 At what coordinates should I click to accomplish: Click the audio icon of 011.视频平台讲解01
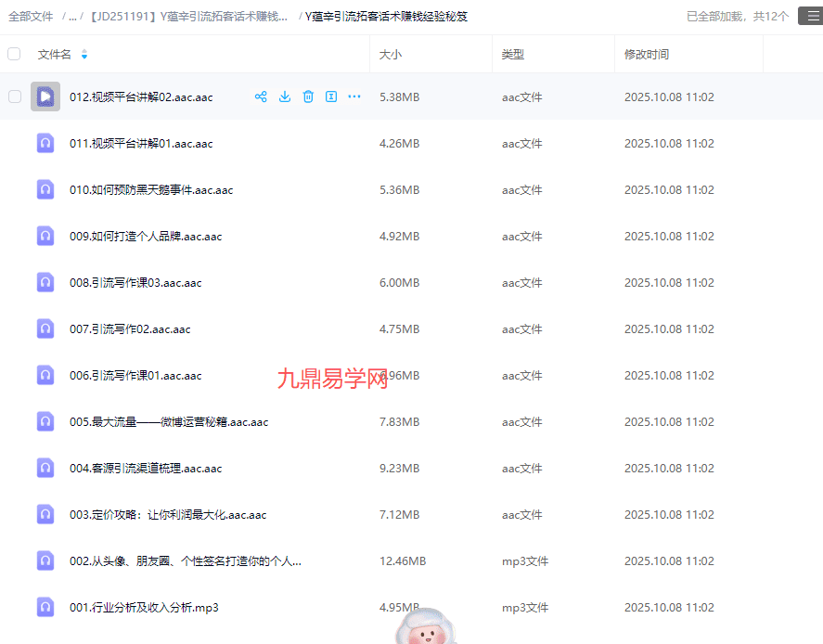(x=45, y=143)
